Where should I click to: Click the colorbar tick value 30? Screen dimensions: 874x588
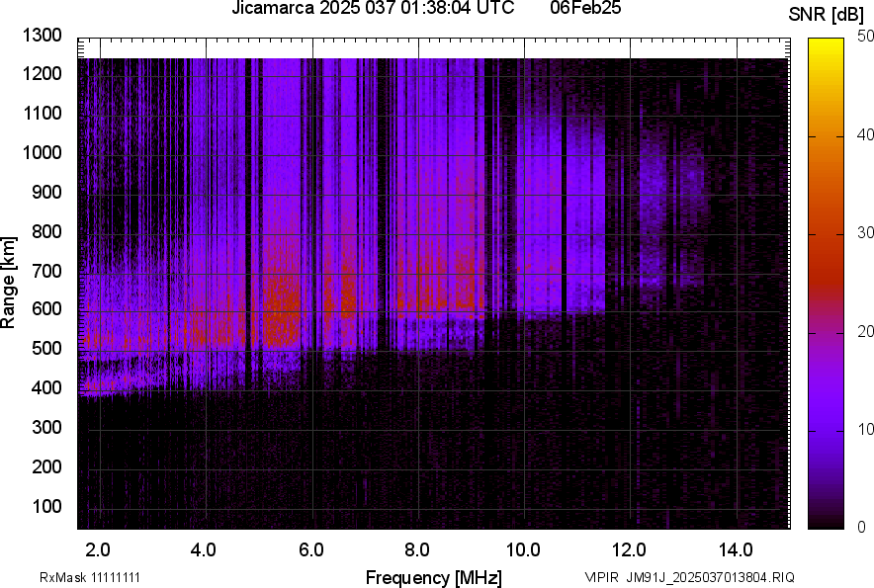866,232
